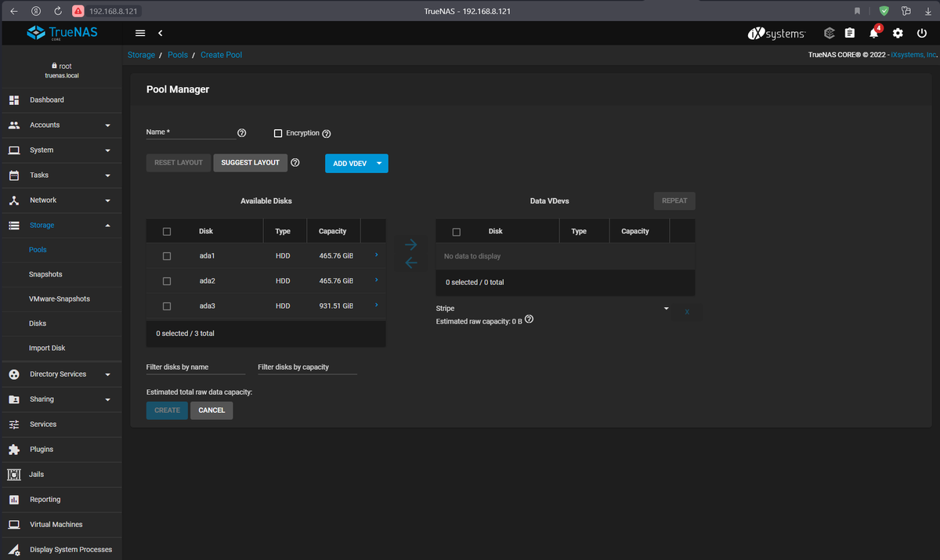940x560 pixels.
Task: Click the X remove button next to Stripe
Action: coord(687,312)
